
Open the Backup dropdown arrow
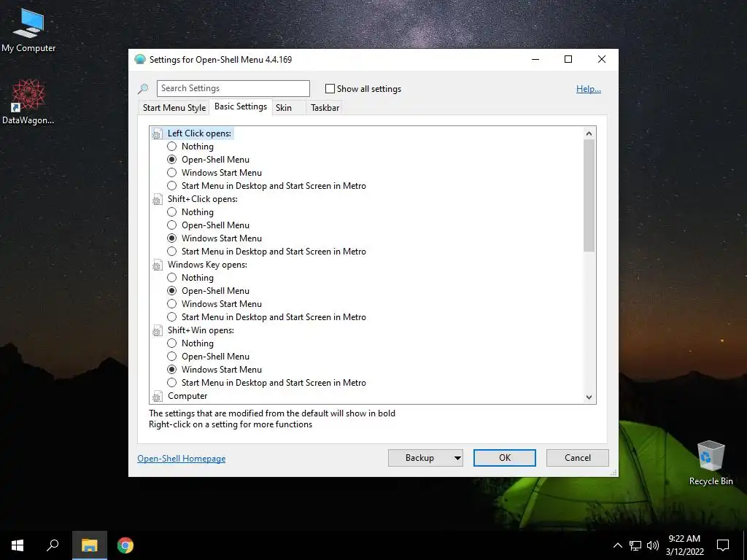tap(457, 458)
